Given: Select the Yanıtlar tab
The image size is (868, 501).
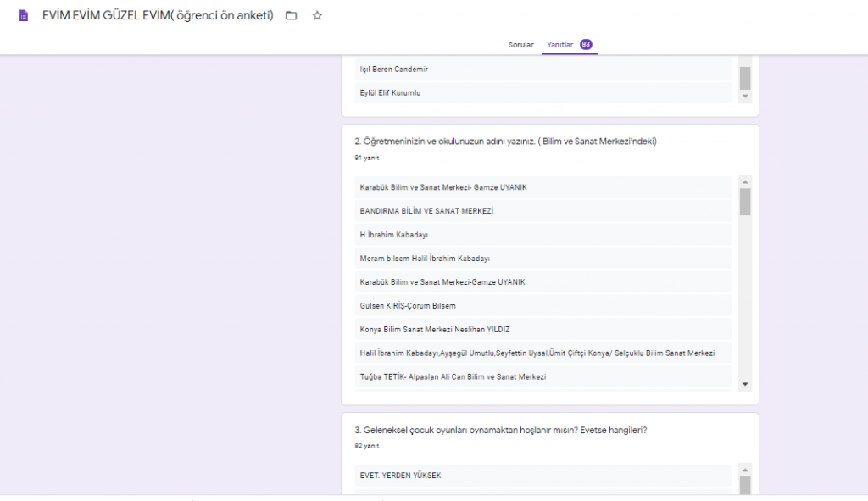Looking at the screenshot, I should coord(560,45).
